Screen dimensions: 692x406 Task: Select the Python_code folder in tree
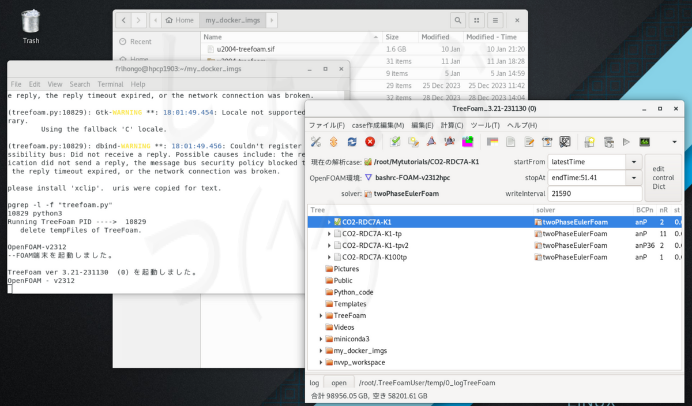pyautogui.click(x=354, y=292)
